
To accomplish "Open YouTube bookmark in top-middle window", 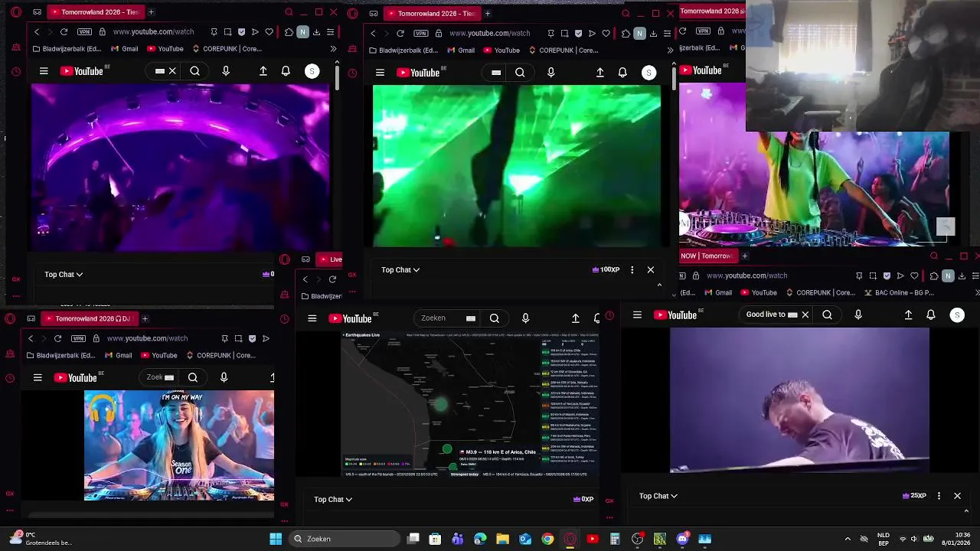I will (x=501, y=51).
